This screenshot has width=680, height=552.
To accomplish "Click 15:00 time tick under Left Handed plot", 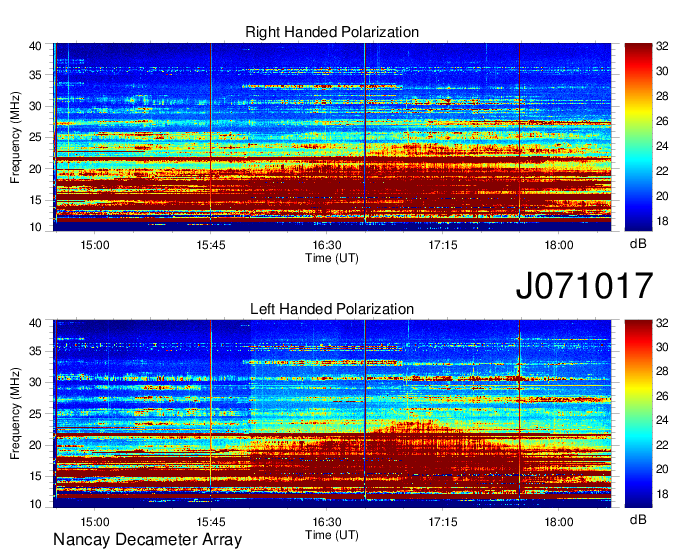I will click(x=95, y=522).
